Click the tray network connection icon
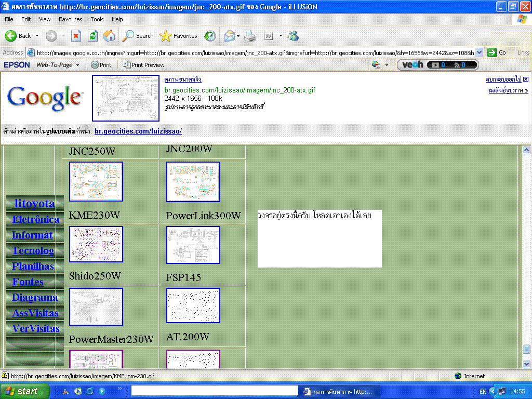Image resolution: width=532 pixels, height=399 pixels. (502, 391)
